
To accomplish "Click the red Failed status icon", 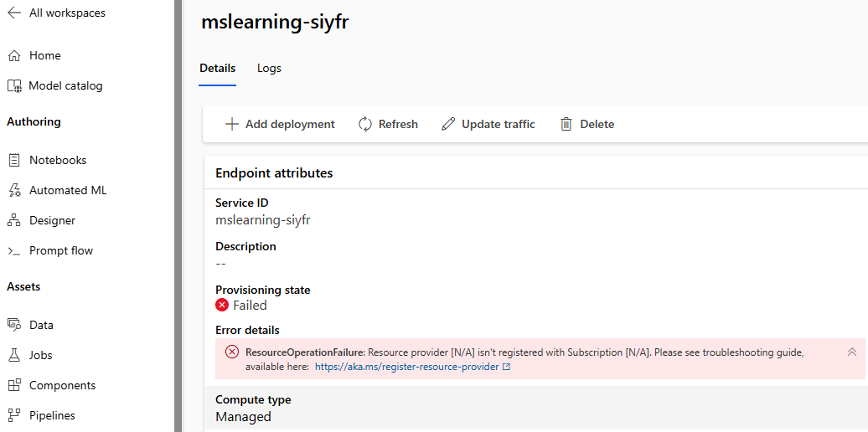I will point(222,305).
